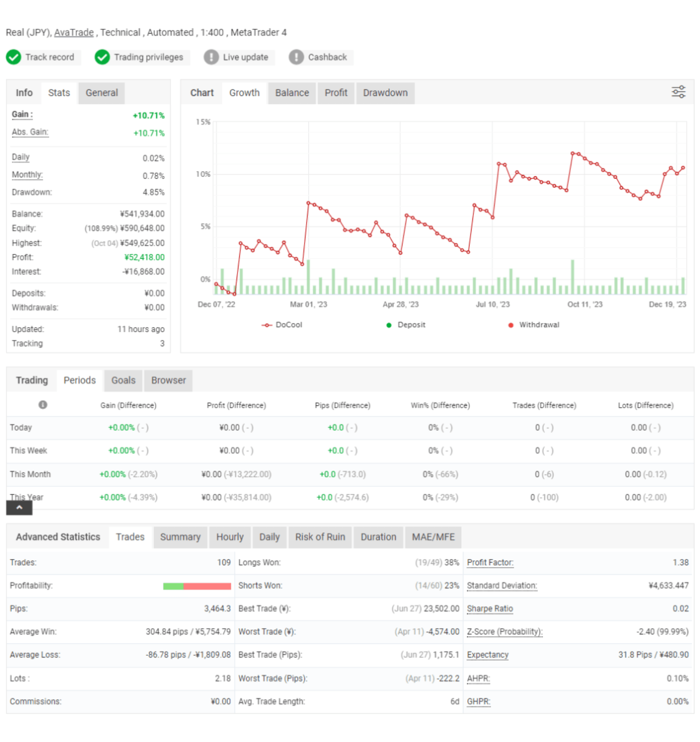Open the Trades statistics tab

(x=130, y=537)
